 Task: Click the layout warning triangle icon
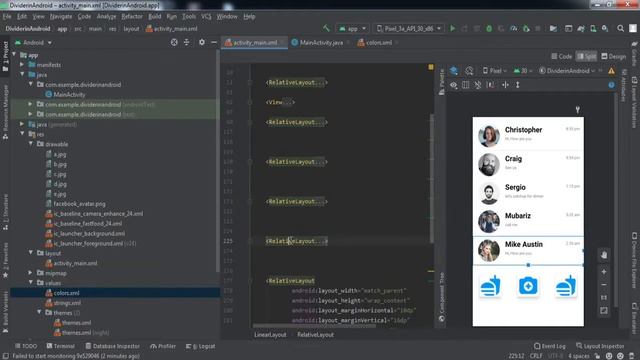[611, 71]
